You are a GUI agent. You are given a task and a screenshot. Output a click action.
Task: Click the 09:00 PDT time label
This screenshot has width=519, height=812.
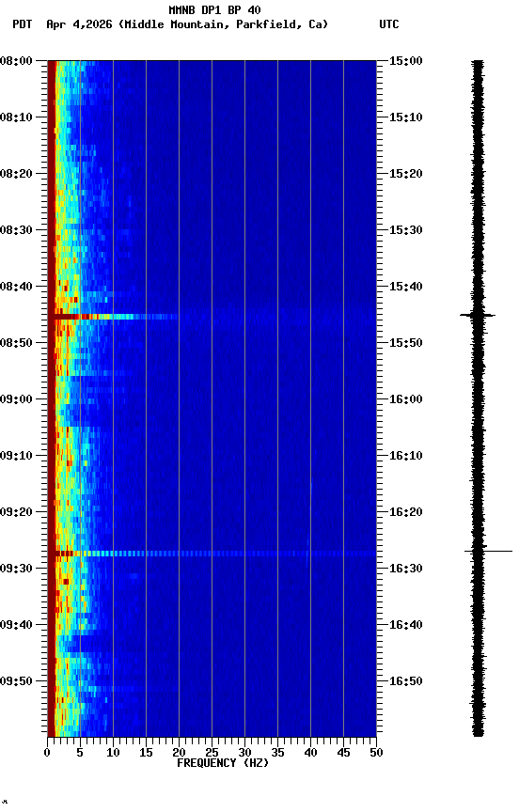[x=16, y=399]
